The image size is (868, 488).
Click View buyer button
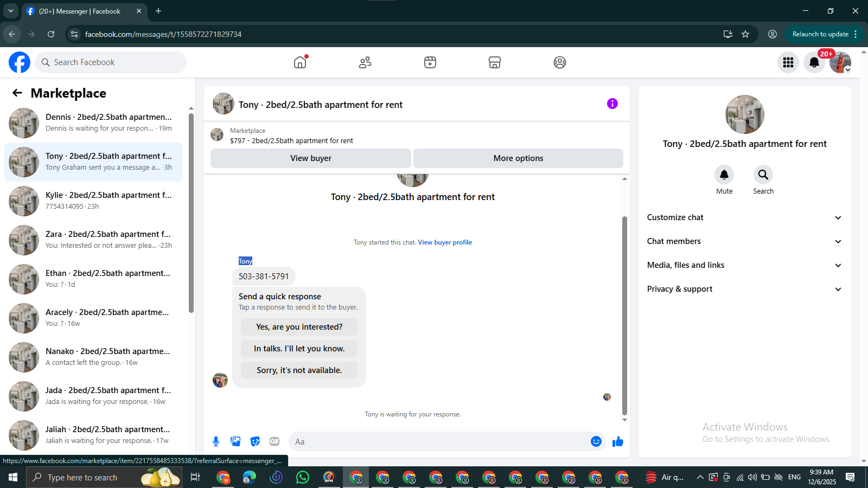(x=311, y=158)
